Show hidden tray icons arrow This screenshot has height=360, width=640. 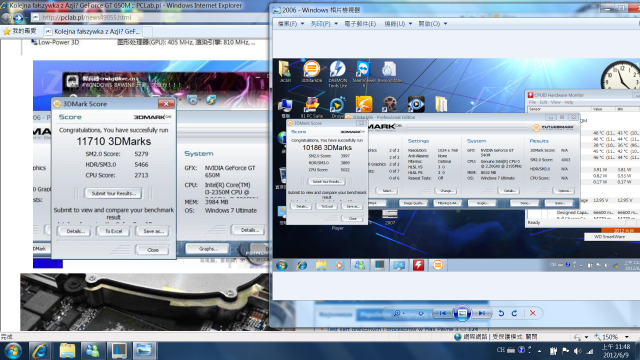540,351
